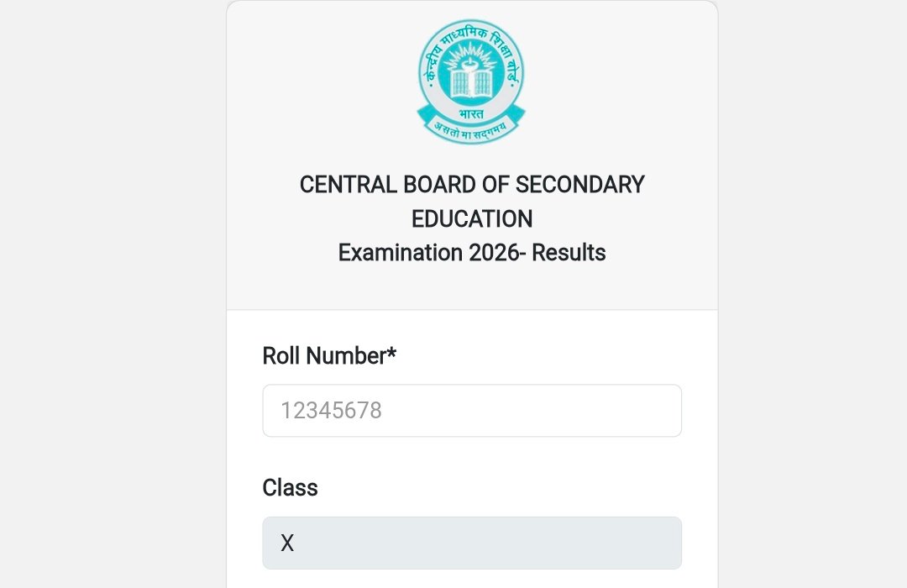
Task: Click the Hindi text ring atop the logo
Action: point(471,34)
